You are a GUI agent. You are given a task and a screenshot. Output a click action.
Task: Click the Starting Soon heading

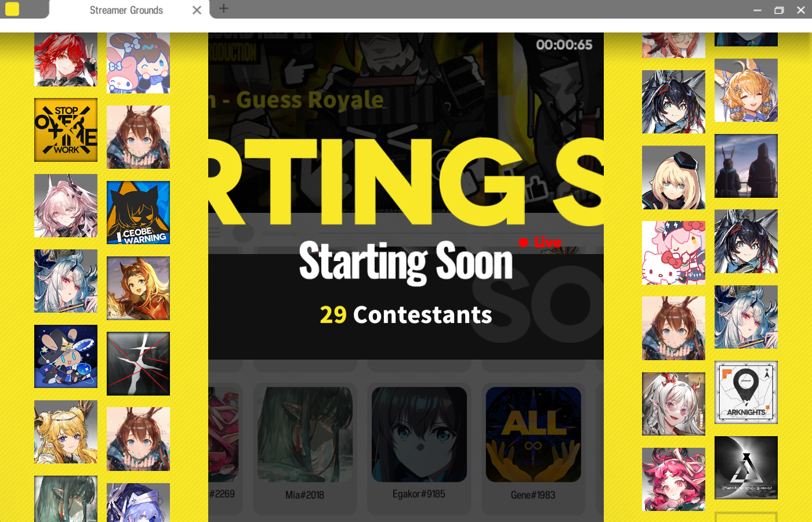click(406, 262)
